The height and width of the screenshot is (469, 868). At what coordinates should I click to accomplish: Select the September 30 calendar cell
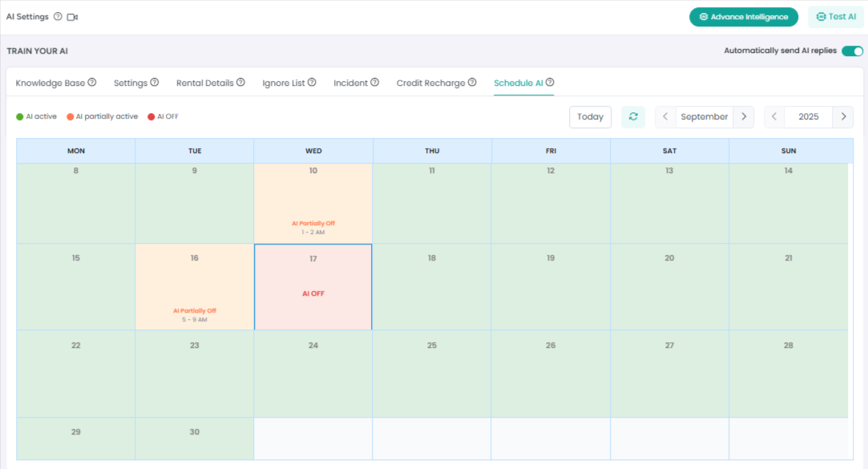[x=194, y=439]
